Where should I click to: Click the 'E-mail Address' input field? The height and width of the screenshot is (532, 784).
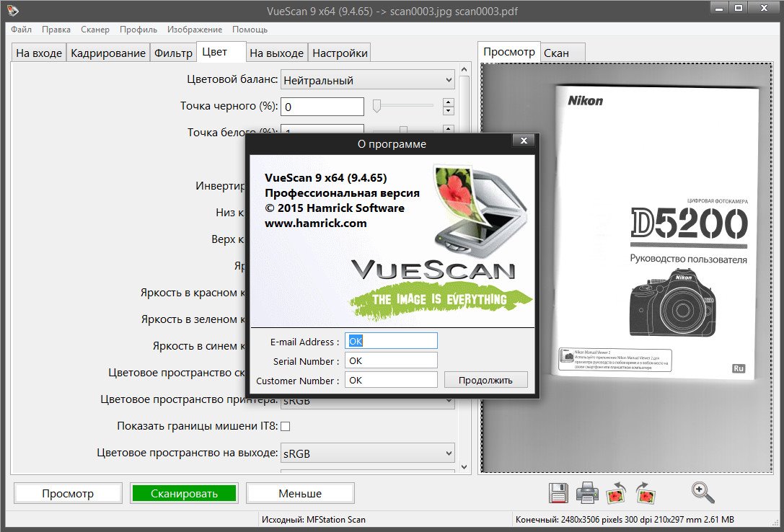pyautogui.click(x=391, y=341)
